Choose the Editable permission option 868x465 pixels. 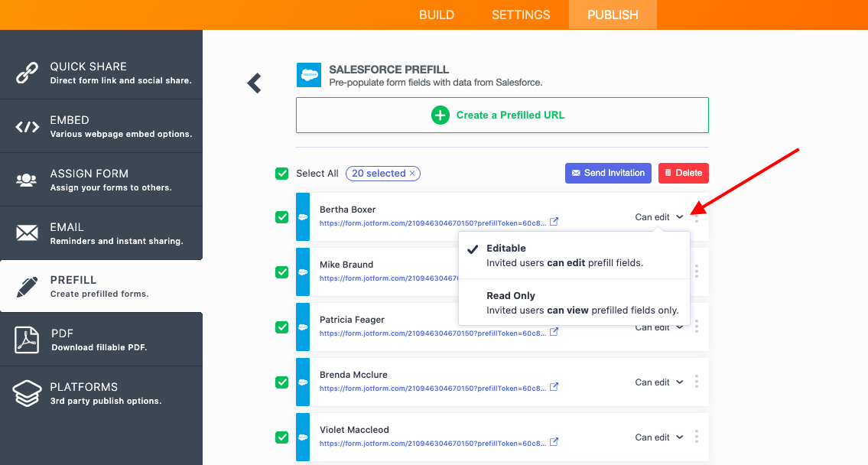pos(574,255)
